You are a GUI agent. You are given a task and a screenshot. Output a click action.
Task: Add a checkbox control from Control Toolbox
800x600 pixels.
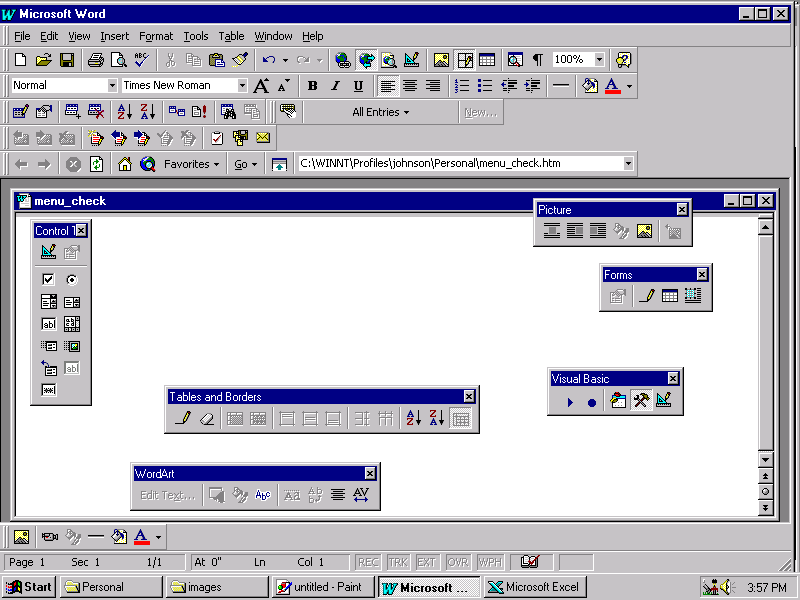click(x=48, y=279)
